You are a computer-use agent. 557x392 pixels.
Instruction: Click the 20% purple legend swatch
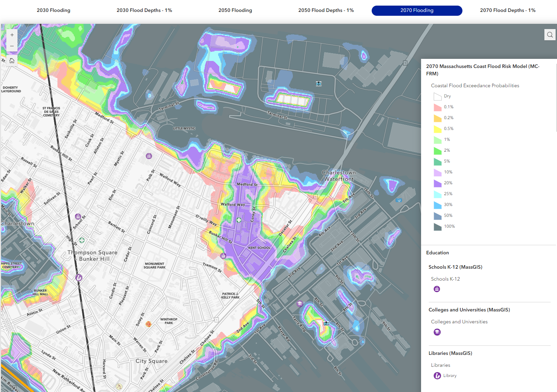(438, 183)
